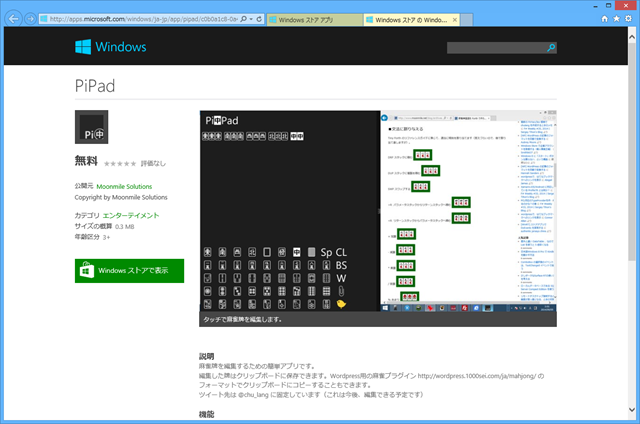Open the Moonmile Solutions publisher link
The width and height of the screenshot is (640, 424).
pos(124,186)
